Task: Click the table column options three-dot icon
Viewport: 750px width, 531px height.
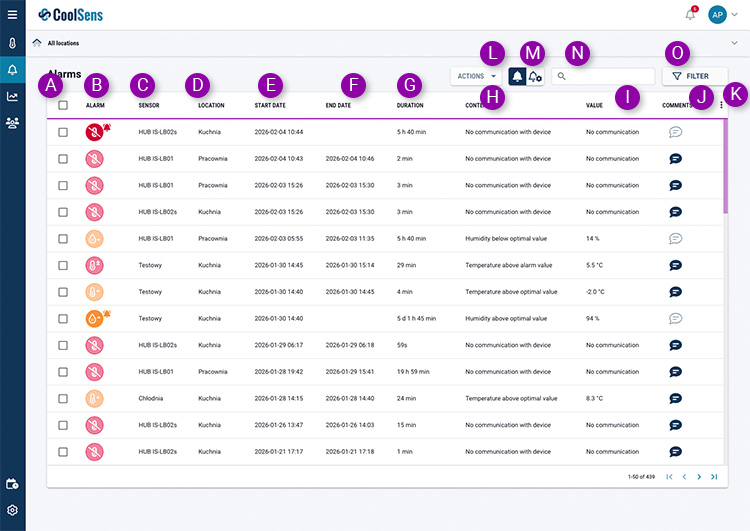Action: (x=721, y=105)
